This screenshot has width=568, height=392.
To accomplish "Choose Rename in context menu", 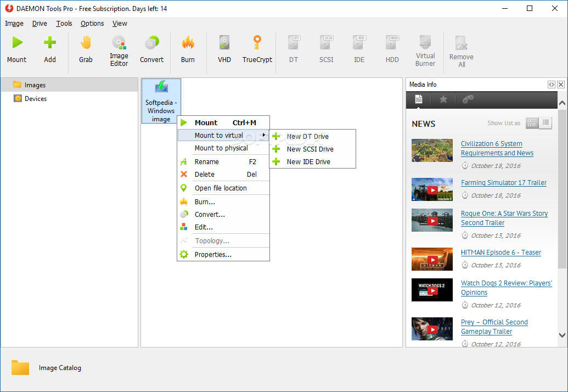I will pos(223,161).
